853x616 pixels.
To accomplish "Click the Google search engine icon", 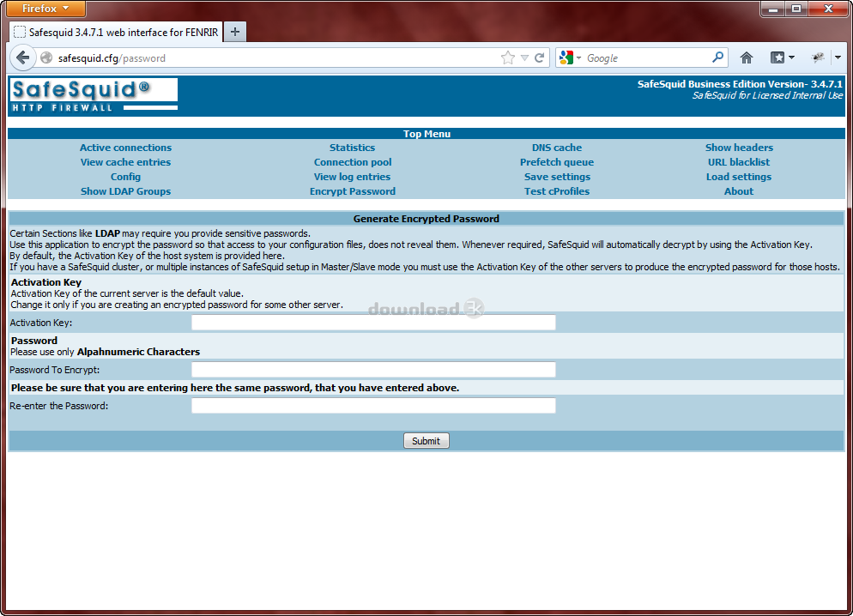I will point(566,57).
